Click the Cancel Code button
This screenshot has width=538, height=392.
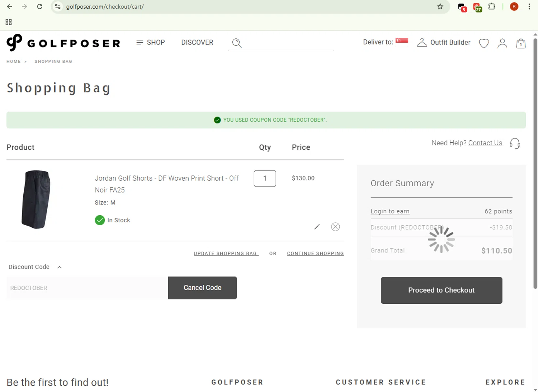click(202, 288)
